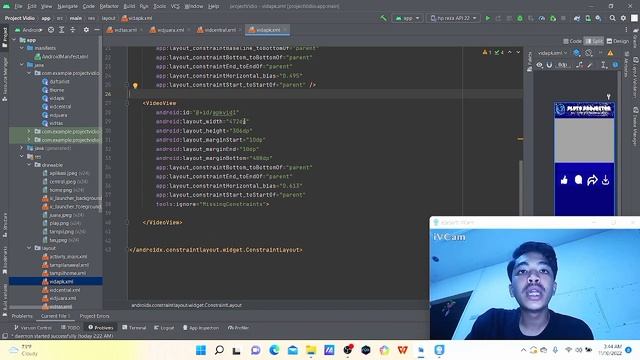Click Sync Project with Gradle Files icon
The width and height of the screenshot is (640, 360).
(577, 18)
